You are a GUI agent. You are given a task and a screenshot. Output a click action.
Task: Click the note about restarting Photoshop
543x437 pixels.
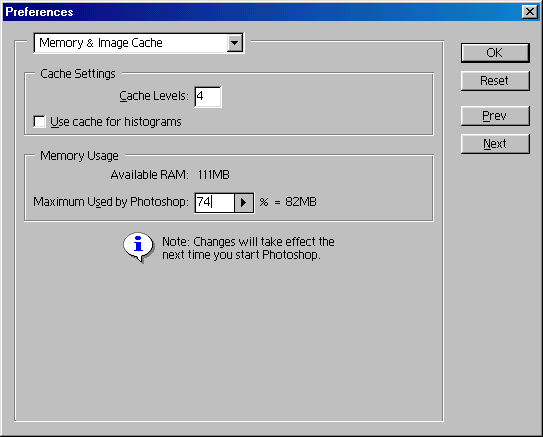pos(248,248)
